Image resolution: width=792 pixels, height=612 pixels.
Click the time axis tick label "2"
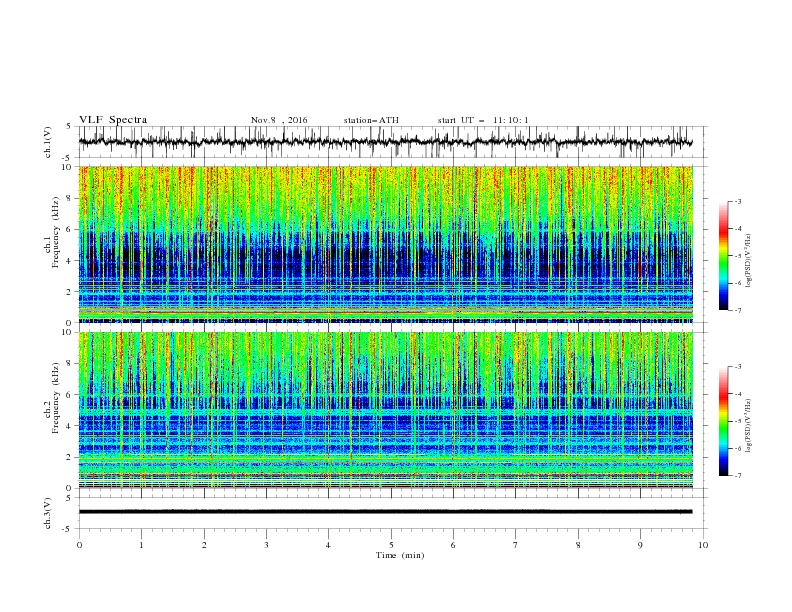pos(204,545)
